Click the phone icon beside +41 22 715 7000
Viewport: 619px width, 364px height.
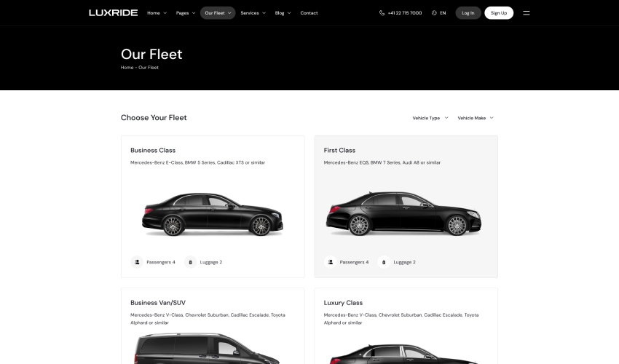[382, 13]
